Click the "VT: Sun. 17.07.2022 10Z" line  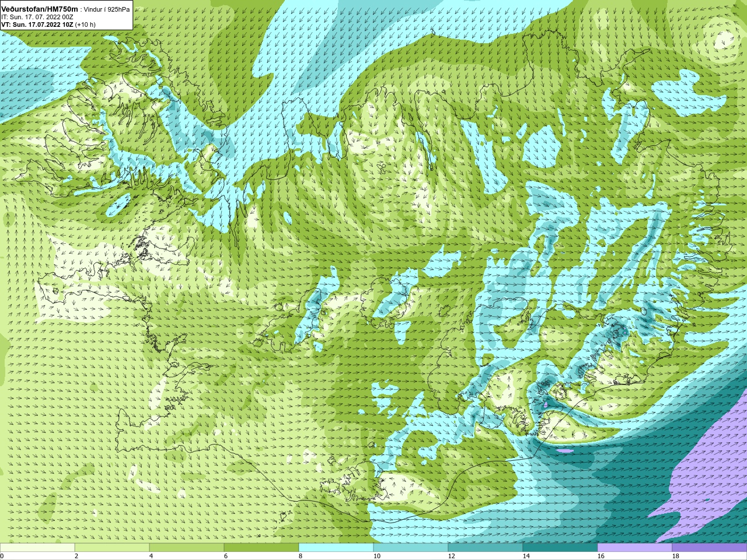point(37,25)
